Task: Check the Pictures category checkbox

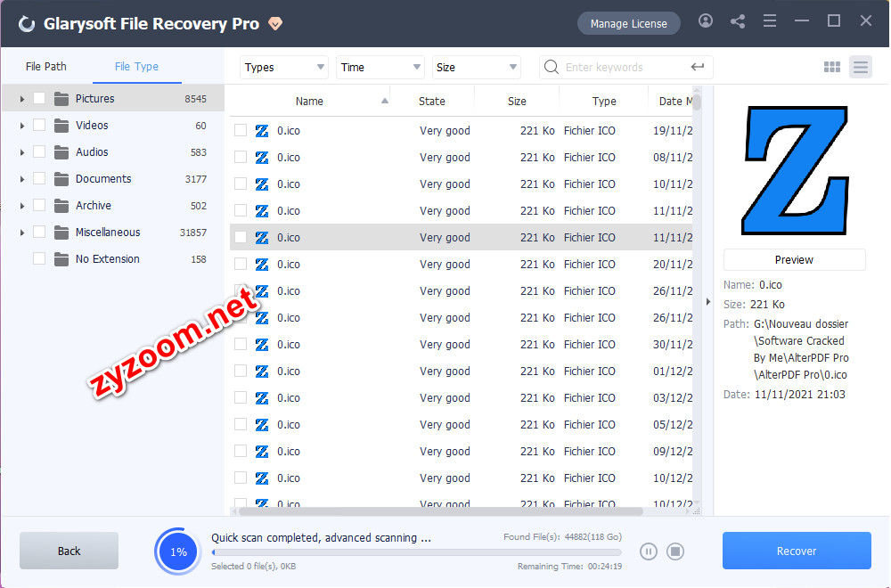Action: click(39, 98)
